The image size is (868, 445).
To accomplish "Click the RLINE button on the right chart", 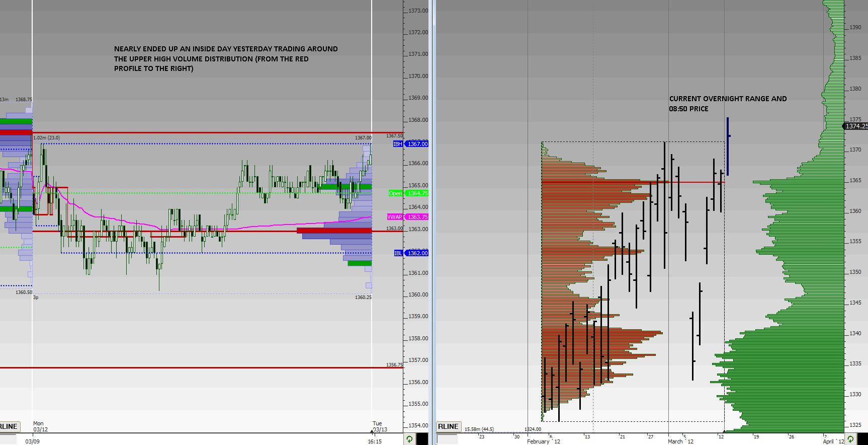I will [x=448, y=426].
